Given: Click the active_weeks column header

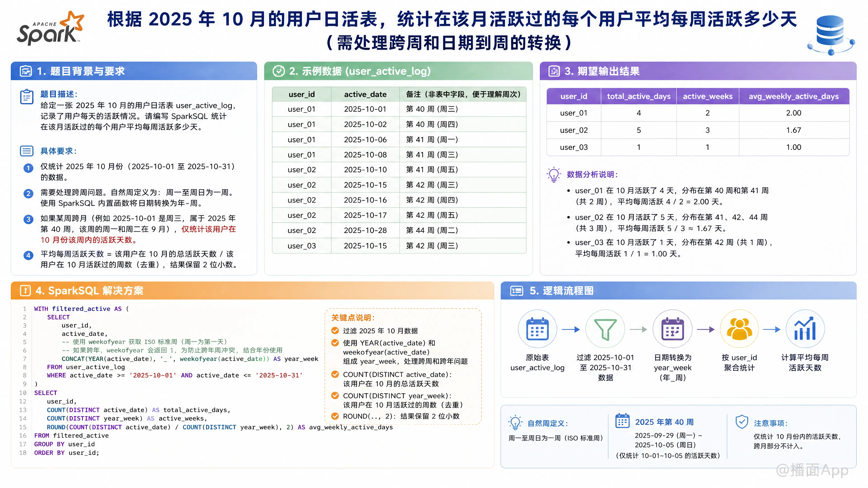Looking at the screenshot, I should [x=708, y=96].
